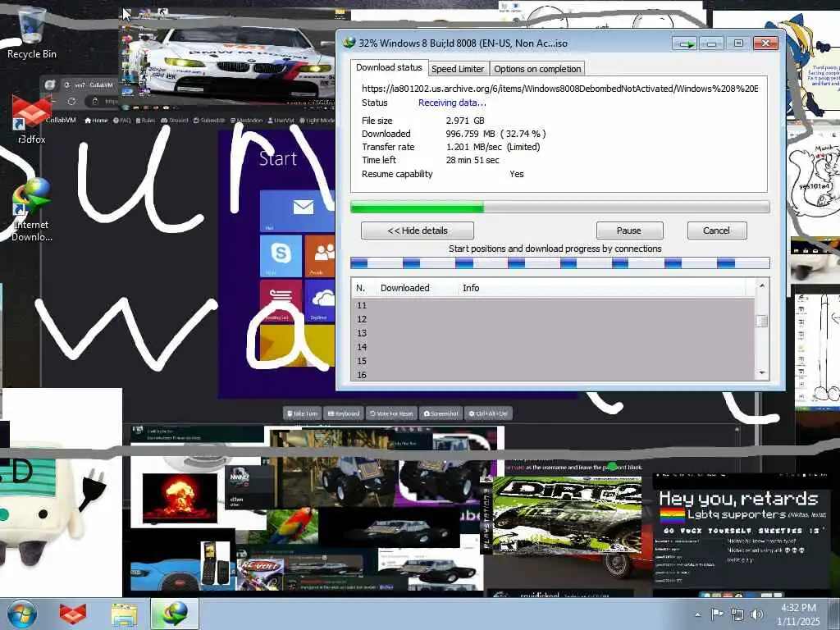Open the Subreddit link on the CollabVM page
Viewport: 840px width, 630px height.
pyautogui.click(x=209, y=120)
